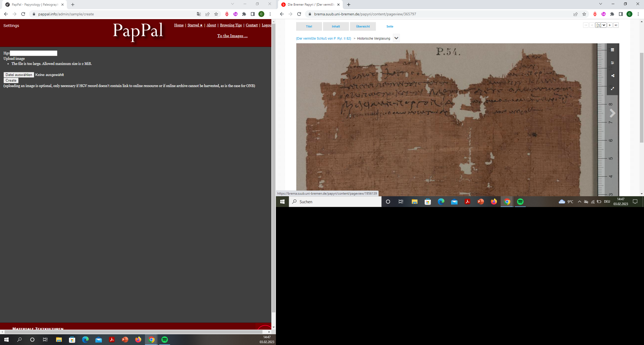Click share icon in papyrus viewer sidebar
The width and height of the screenshot is (644, 345).
point(612,76)
